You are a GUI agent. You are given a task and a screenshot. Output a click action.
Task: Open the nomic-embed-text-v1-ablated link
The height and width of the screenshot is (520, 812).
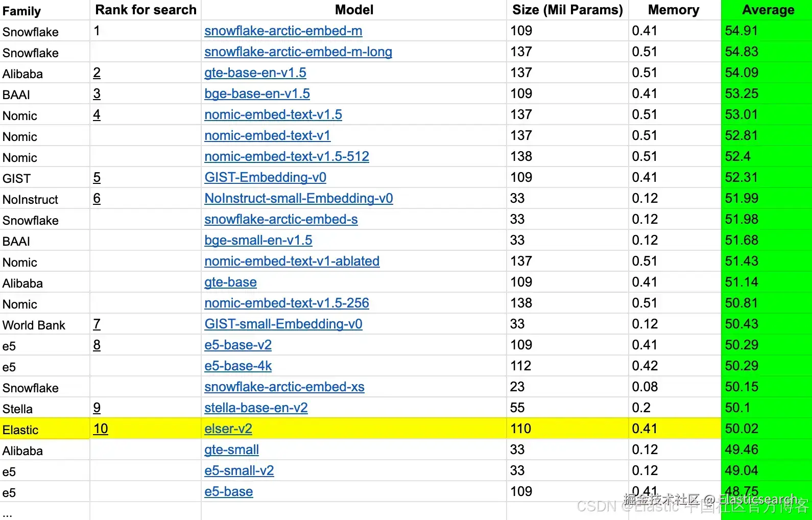[292, 262]
